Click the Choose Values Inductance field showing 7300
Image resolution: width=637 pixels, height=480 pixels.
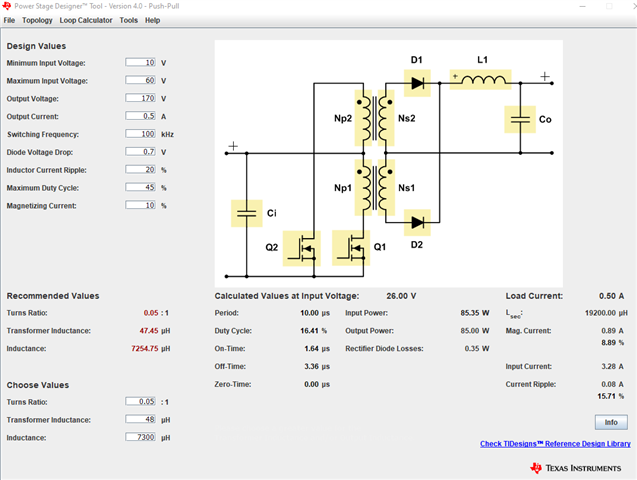point(141,437)
